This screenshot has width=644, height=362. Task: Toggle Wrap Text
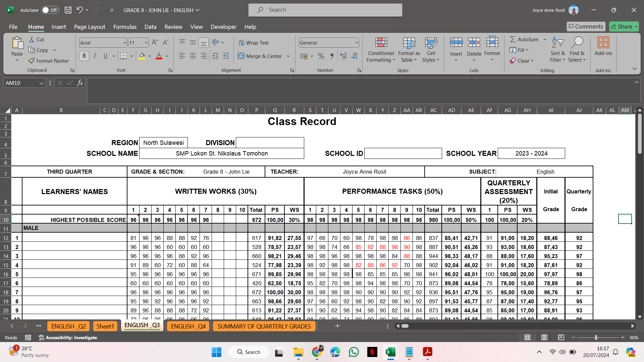254,43
